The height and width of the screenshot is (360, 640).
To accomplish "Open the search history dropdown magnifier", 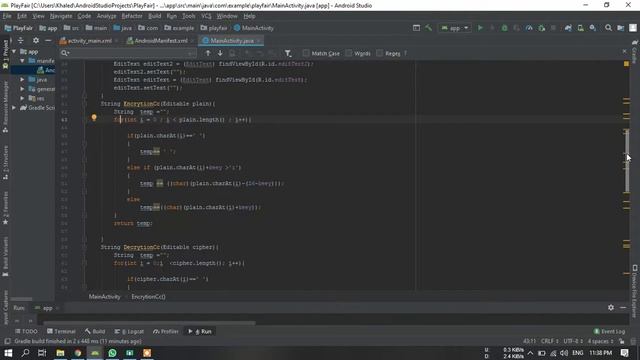I will click(64, 53).
